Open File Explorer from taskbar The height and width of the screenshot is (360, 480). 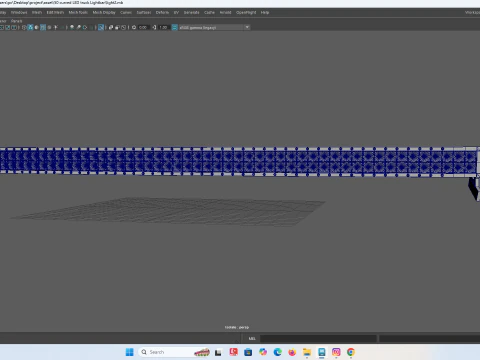click(307, 352)
